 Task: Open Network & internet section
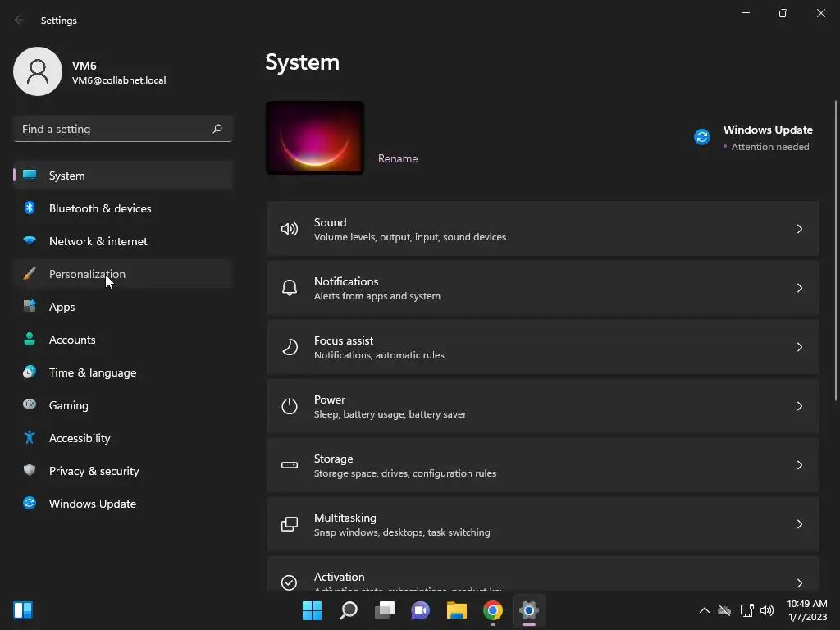(123, 241)
